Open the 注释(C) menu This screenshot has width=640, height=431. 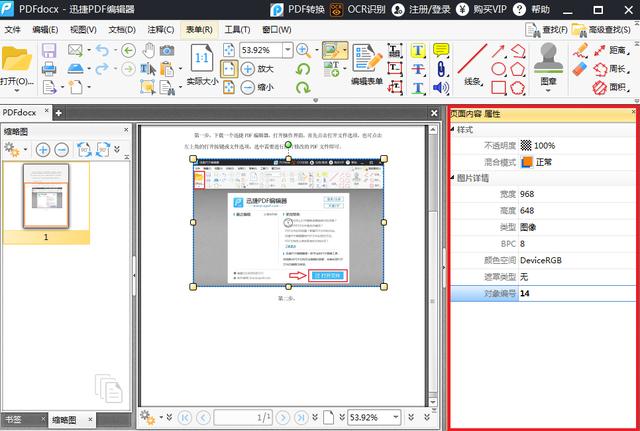(x=161, y=30)
